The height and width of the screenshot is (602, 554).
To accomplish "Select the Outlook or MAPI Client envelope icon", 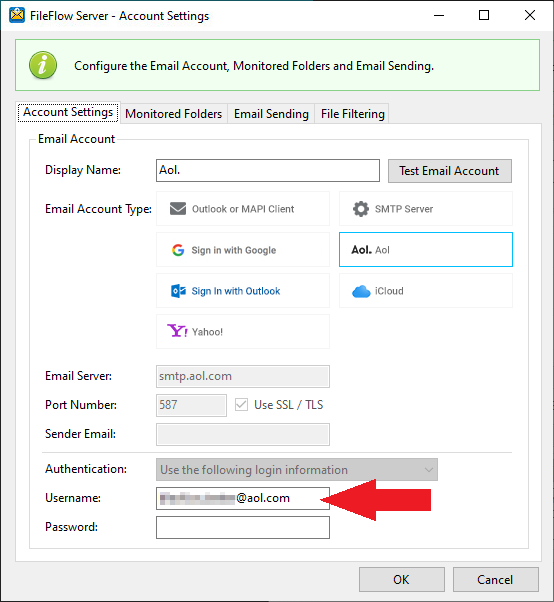I will (178, 209).
